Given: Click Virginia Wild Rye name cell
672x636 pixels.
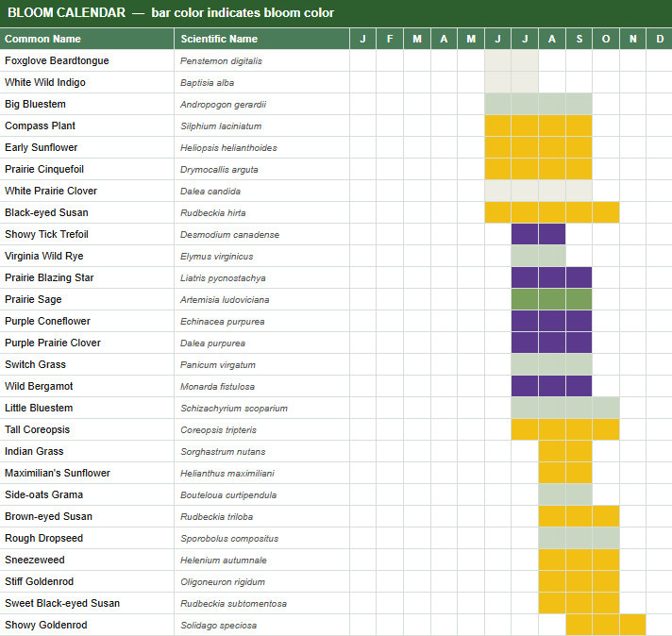Looking at the screenshot, I should click(x=87, y=257).
